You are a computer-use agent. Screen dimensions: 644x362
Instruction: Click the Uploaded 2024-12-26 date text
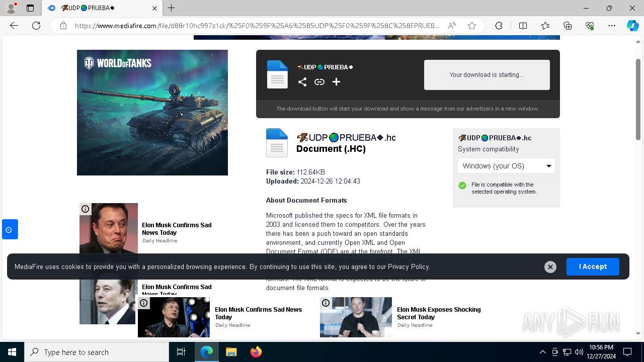pos(313,181)
